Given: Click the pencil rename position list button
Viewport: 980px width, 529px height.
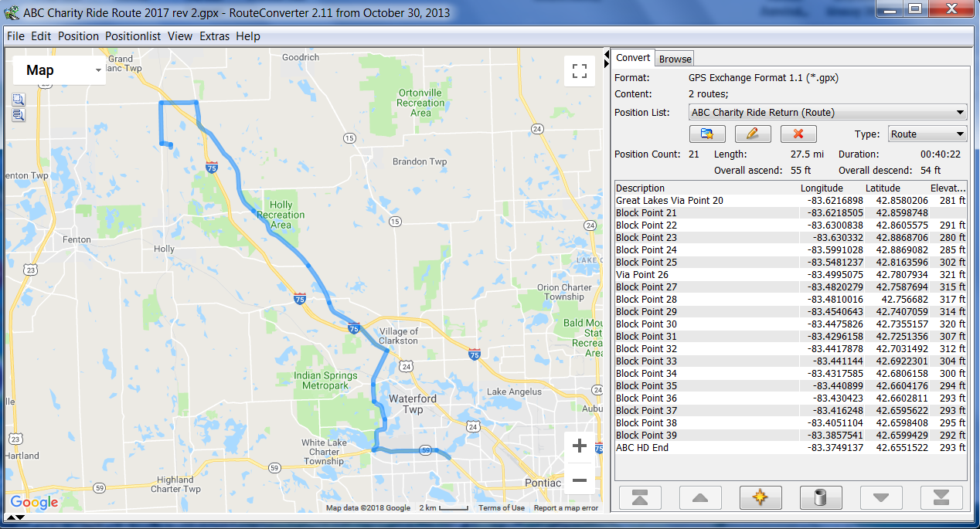Looking at the screenshot, I should tap(753, 134).
